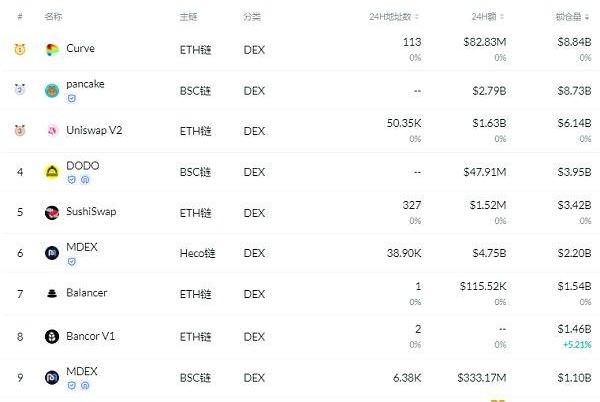Click the Bancor V1 logo icon

52,336
